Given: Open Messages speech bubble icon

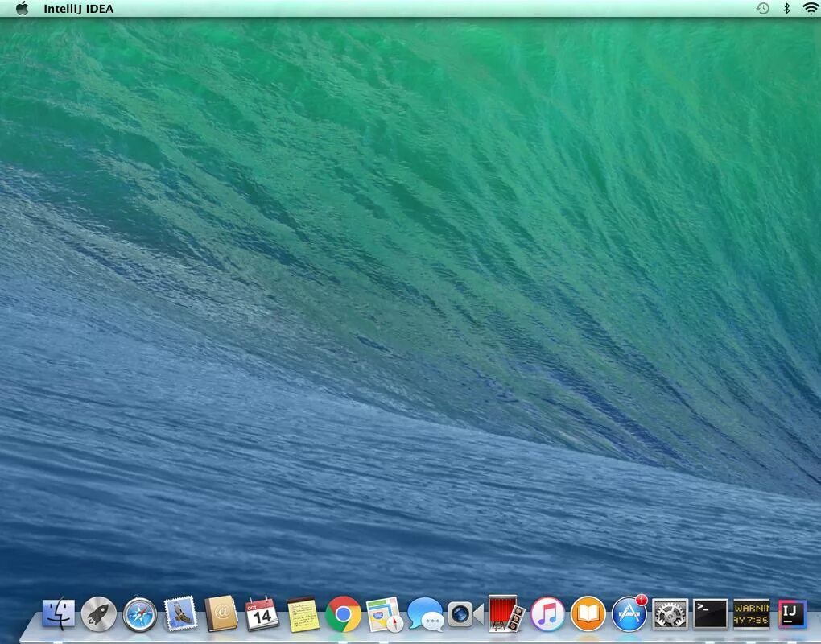Looking at the screenshot, I should pos(425,613).
